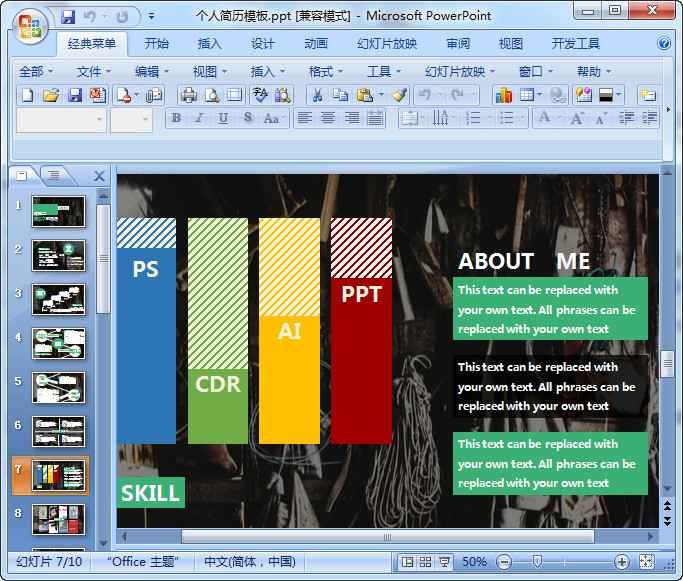
Task: Click the next slide double arrow button
Action: [x=667, y=521]
